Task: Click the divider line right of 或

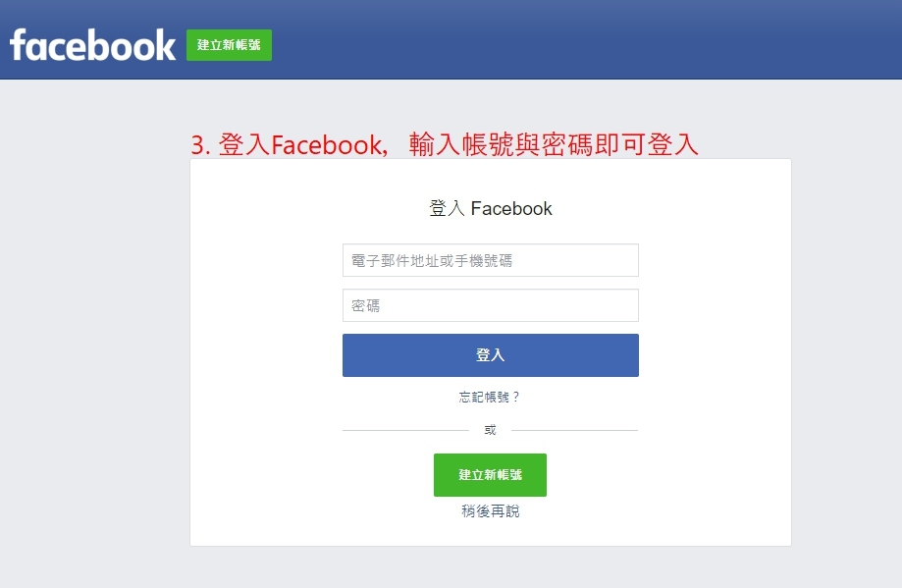Action: 574,430
